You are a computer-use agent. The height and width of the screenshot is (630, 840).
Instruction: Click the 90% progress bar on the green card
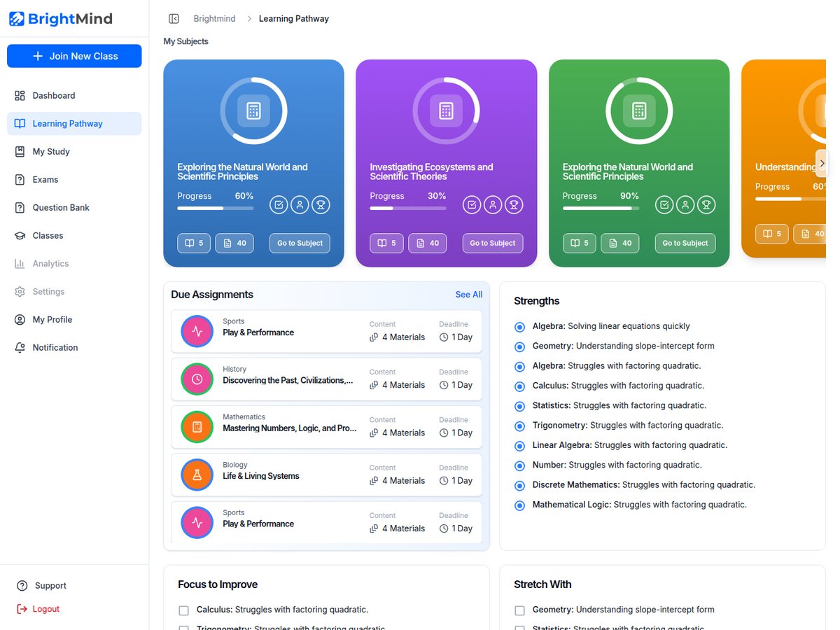(601, 208)
